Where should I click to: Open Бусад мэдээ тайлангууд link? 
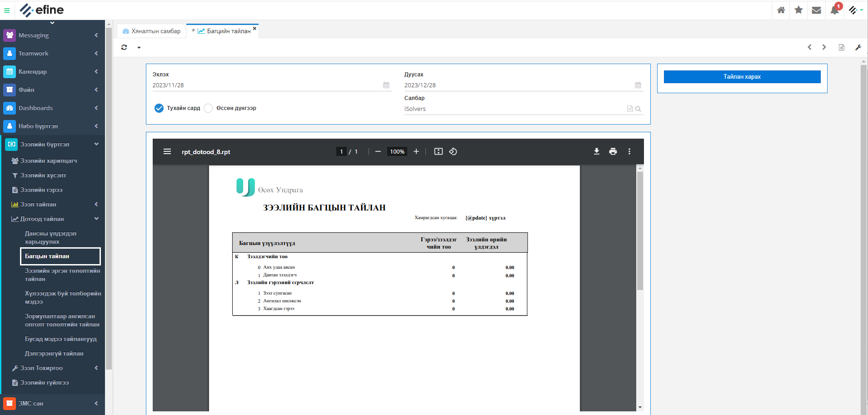point(60,339)
